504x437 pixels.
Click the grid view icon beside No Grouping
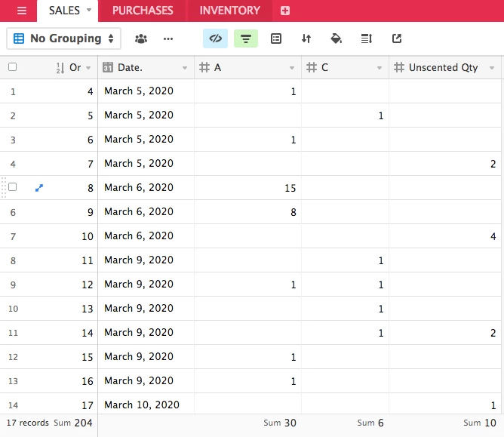pos(19,38)
